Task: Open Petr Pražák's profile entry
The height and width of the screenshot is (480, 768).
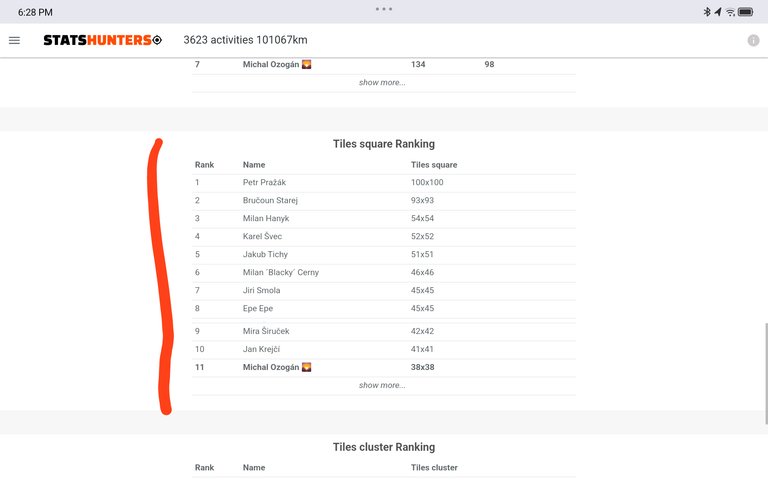Action: [x=264, y=182]
